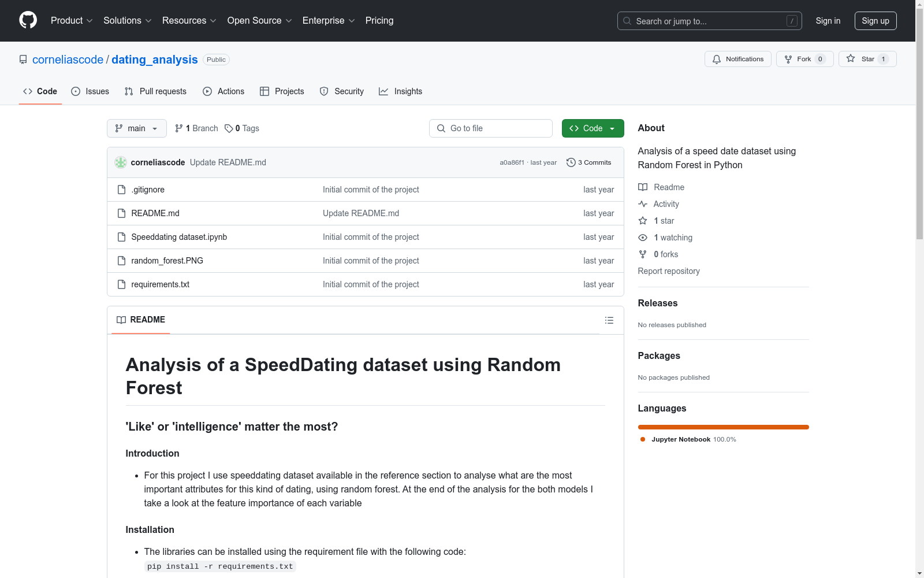The image size is (924, 578).
Task: Click the branch icon beside 1 Branch
Action: 179,128
